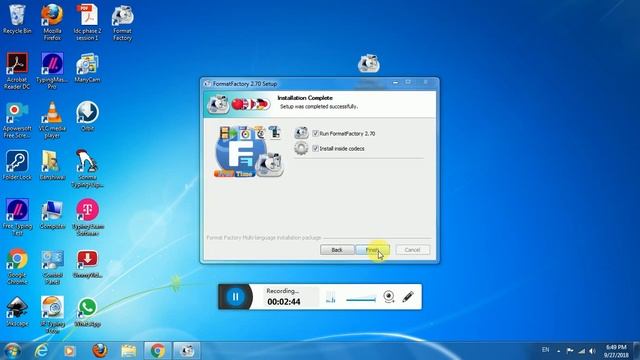Open Windows Media Player from the taskbar
This screenshot has width=640, height=360.
pyautogui.click(x=69, y=351)
